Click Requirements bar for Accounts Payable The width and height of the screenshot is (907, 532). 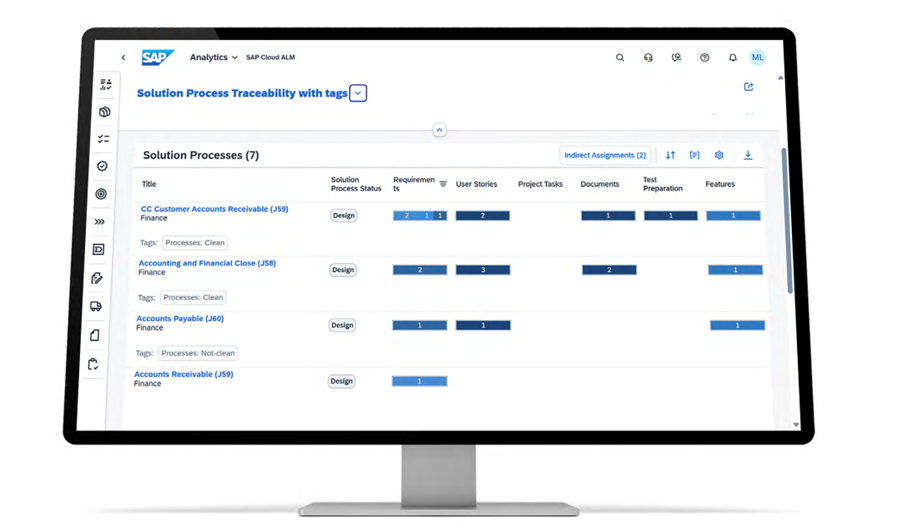[x=420, y=326]
